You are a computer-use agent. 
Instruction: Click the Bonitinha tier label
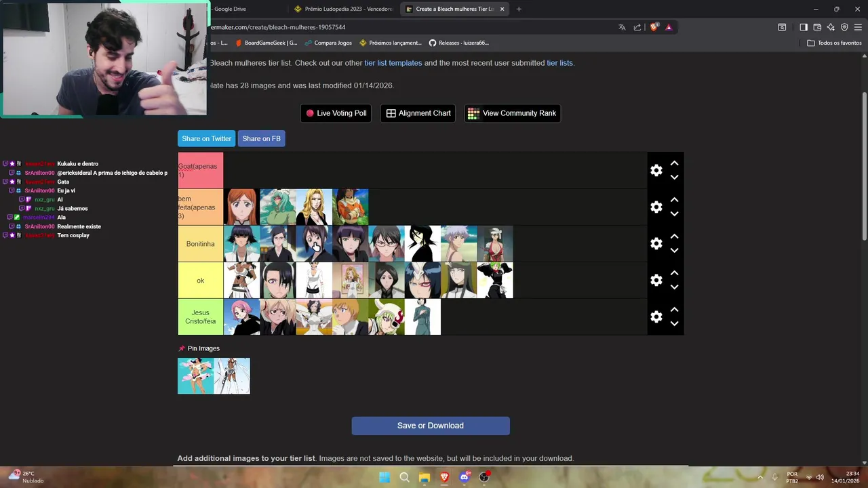coord(200,244)
